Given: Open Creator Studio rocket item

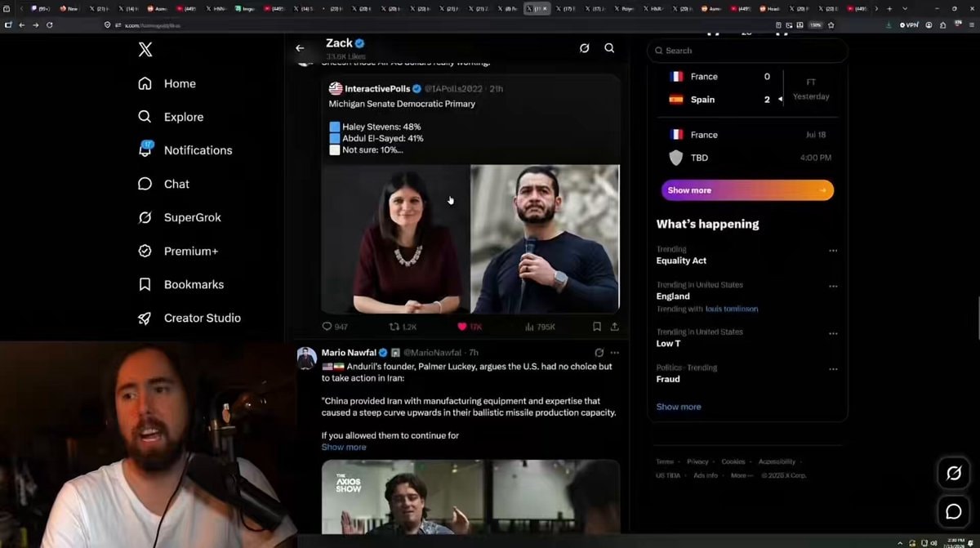Looking at the screenshot, I should (189, 318).
